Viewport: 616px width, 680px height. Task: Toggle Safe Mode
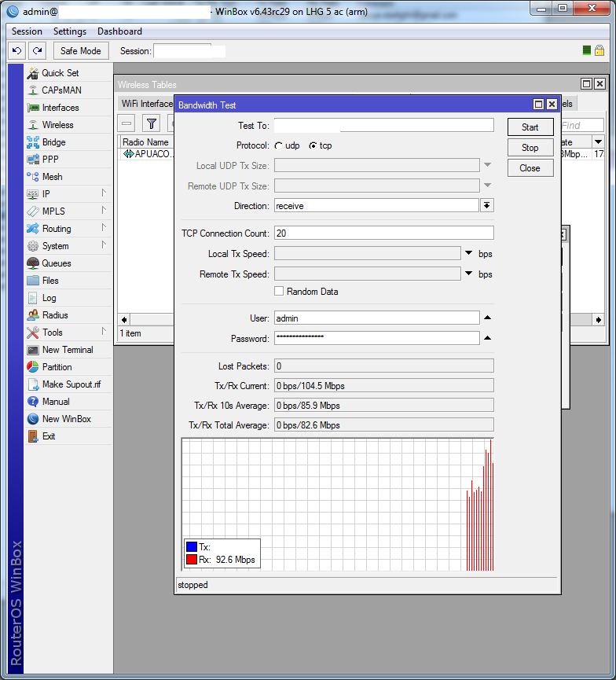81,51
